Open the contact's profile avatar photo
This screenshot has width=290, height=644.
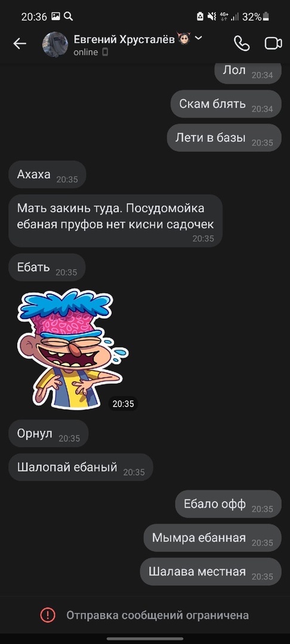coord(55,44)
